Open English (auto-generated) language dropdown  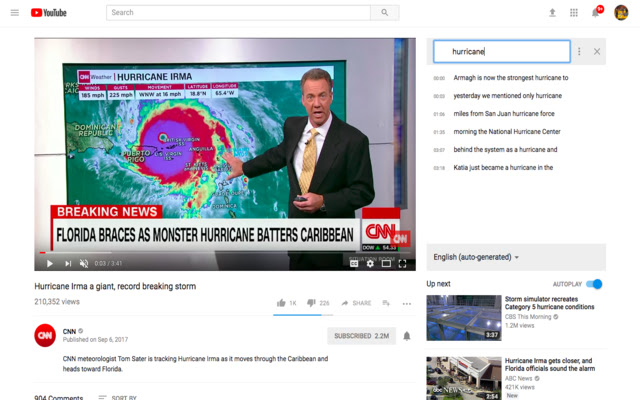[476, 257]
